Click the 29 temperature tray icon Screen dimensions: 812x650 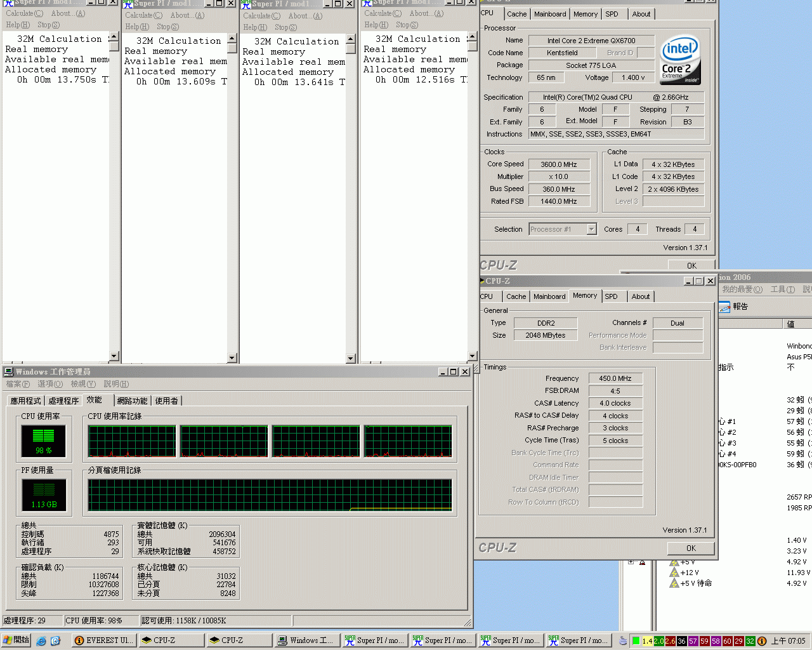pos(738,641)
